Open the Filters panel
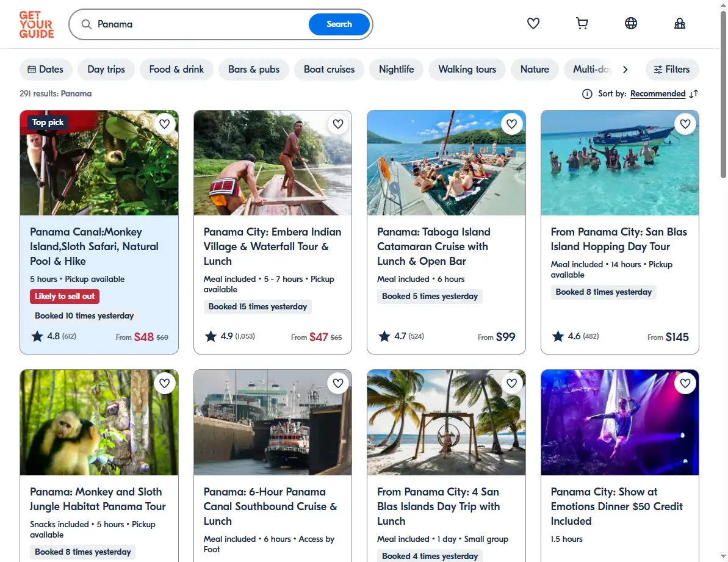 [672, 70]
